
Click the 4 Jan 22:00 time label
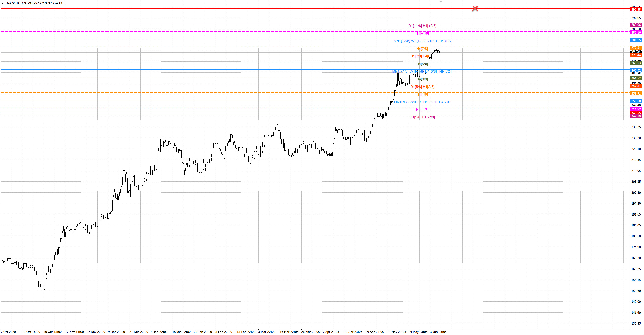pyautogui.click(x=159, y=332)
